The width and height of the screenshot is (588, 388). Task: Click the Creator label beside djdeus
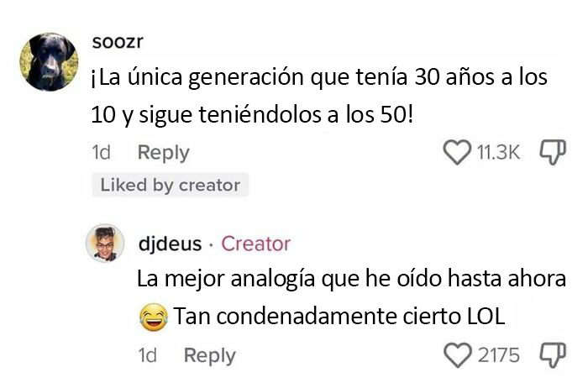coord(255,244)
